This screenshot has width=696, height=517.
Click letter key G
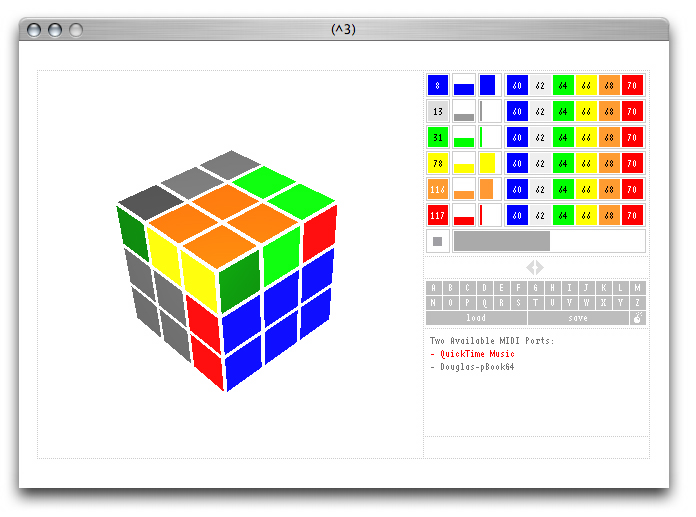coord(536,288)
